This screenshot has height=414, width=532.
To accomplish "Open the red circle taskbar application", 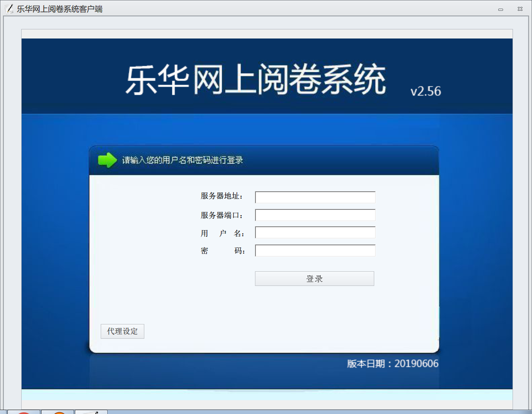I will click(24, 412).
